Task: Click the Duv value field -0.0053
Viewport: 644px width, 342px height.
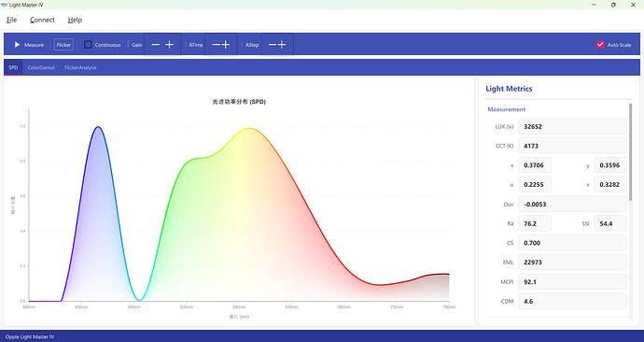Action: [572, 205]
